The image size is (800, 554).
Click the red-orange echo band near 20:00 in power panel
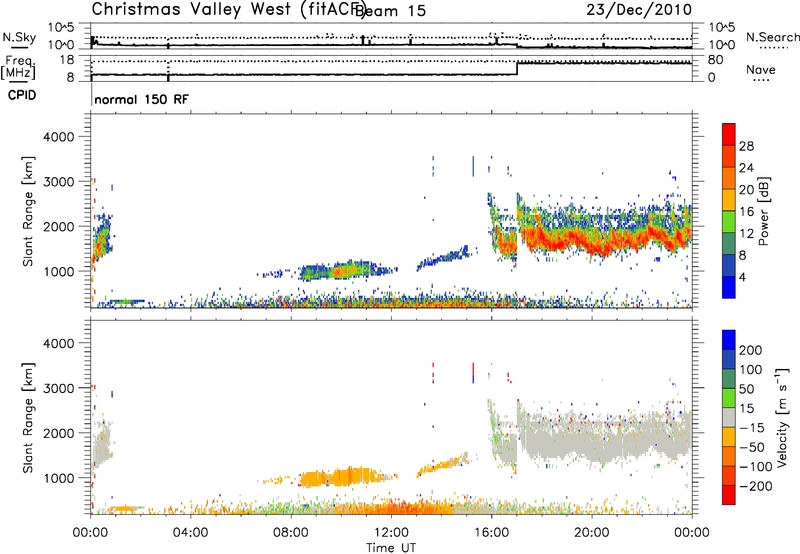click(602, 240)
